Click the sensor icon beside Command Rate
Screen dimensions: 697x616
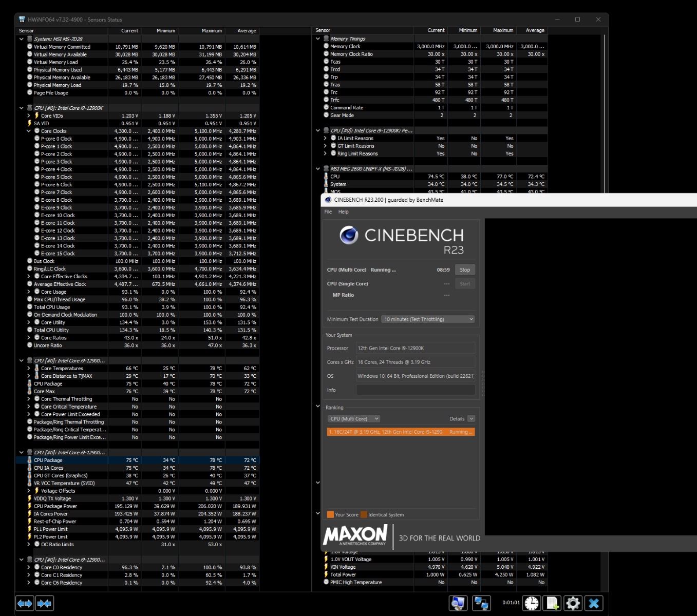[326, 108]
